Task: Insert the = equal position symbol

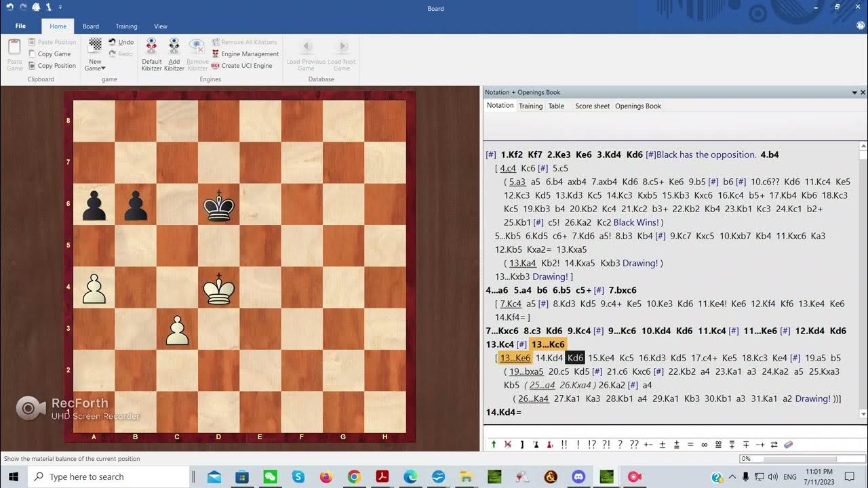Action: pos(690,445)
